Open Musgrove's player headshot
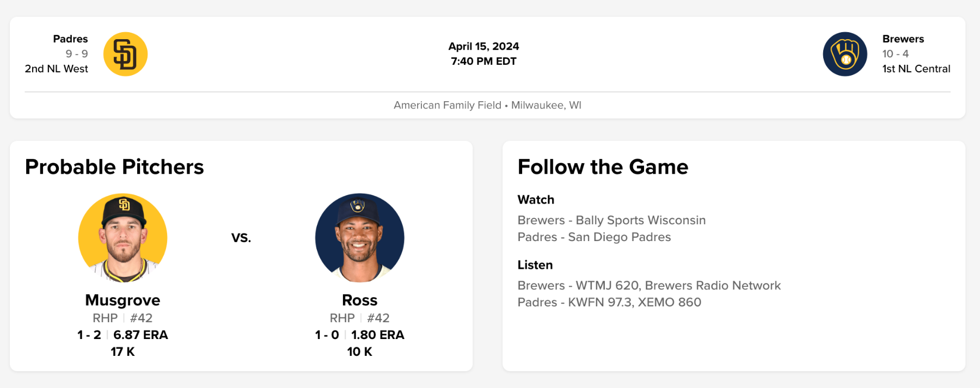Screen dimensions: 980x388 click(123, 238)
